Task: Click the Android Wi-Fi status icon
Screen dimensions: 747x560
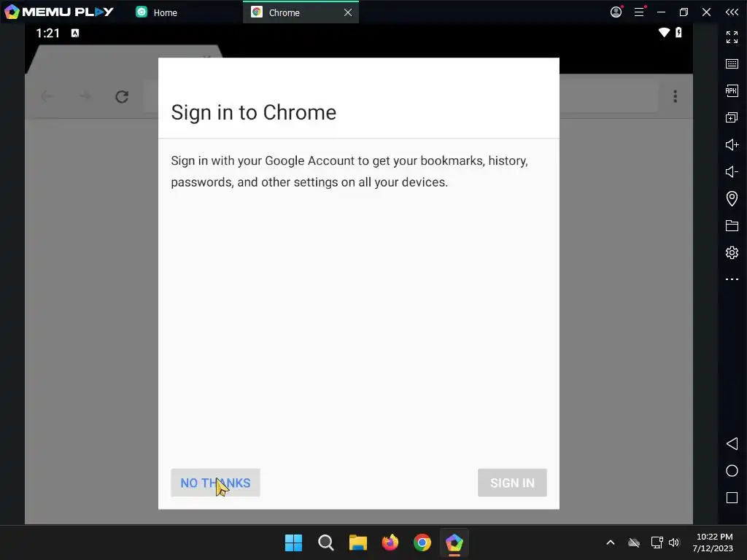Action: coord(664,32)
